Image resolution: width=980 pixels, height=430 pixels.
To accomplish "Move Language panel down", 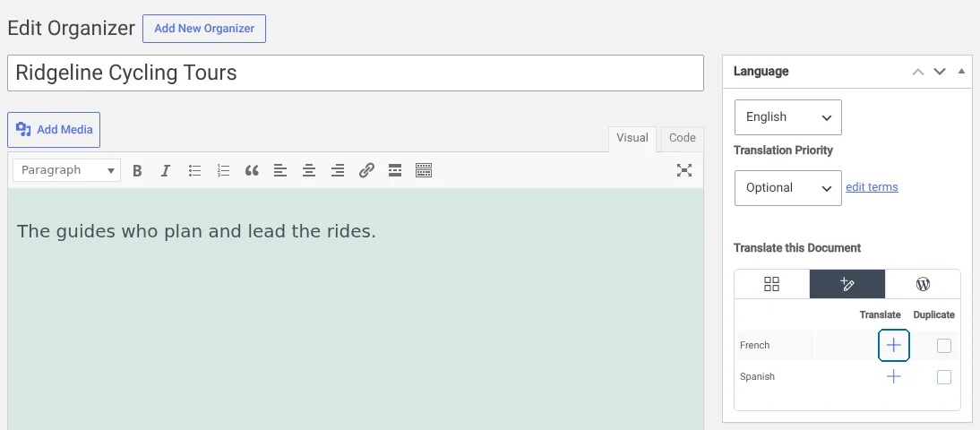I will coord(940,72).
